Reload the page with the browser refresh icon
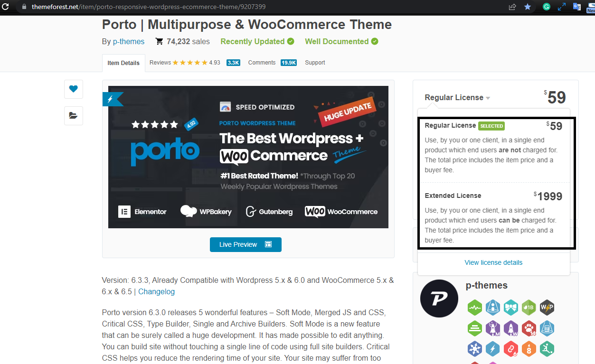Image resolution: width=595 pixels, height=364 pixels. 5,7
